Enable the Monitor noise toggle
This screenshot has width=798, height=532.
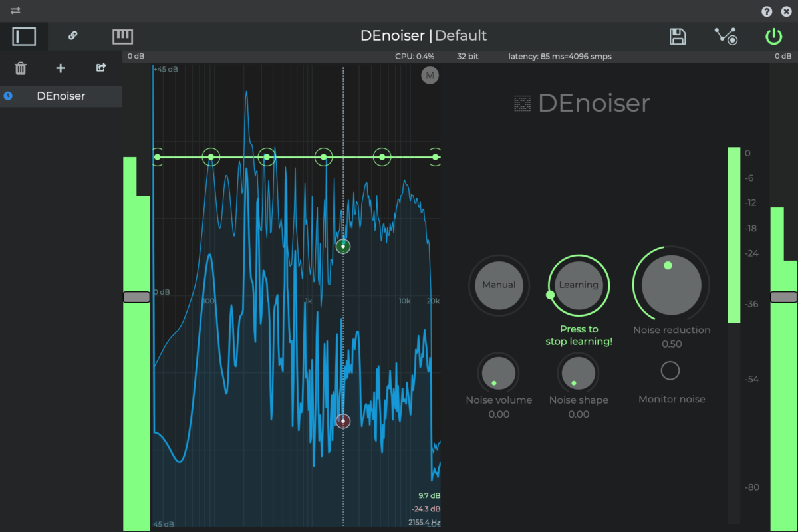(x=670, y=370)
